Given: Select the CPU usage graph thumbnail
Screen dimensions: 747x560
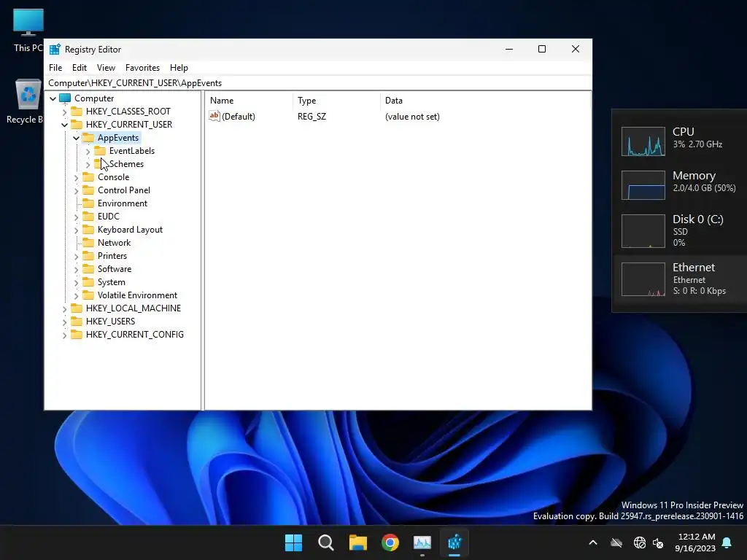Looking at the screenshot, I should [643, 141].
